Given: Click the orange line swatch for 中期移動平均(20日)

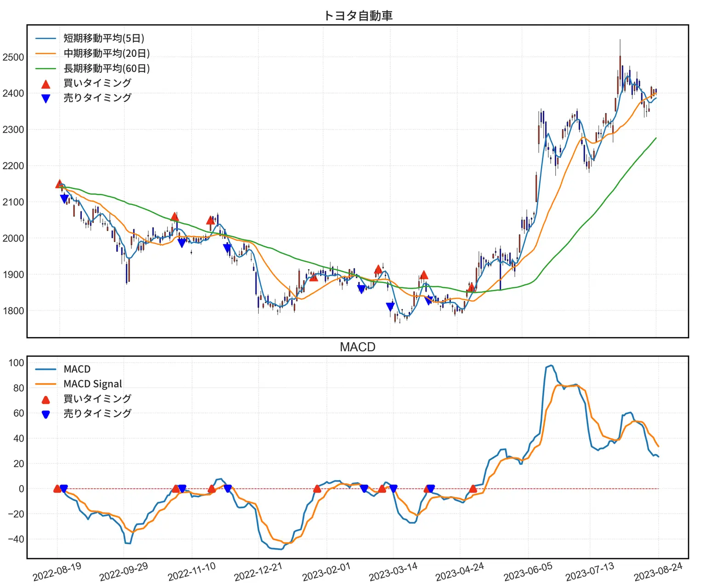Looking at the screenshot, I should click(46, 54).
